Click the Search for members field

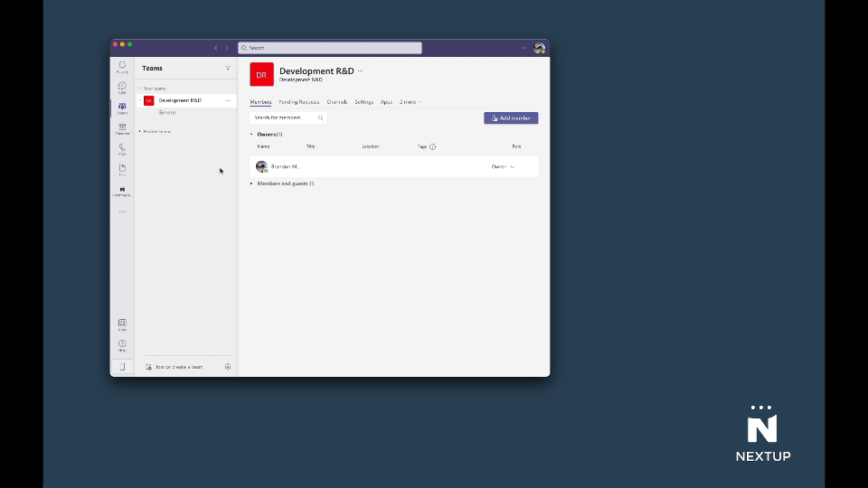288,117
